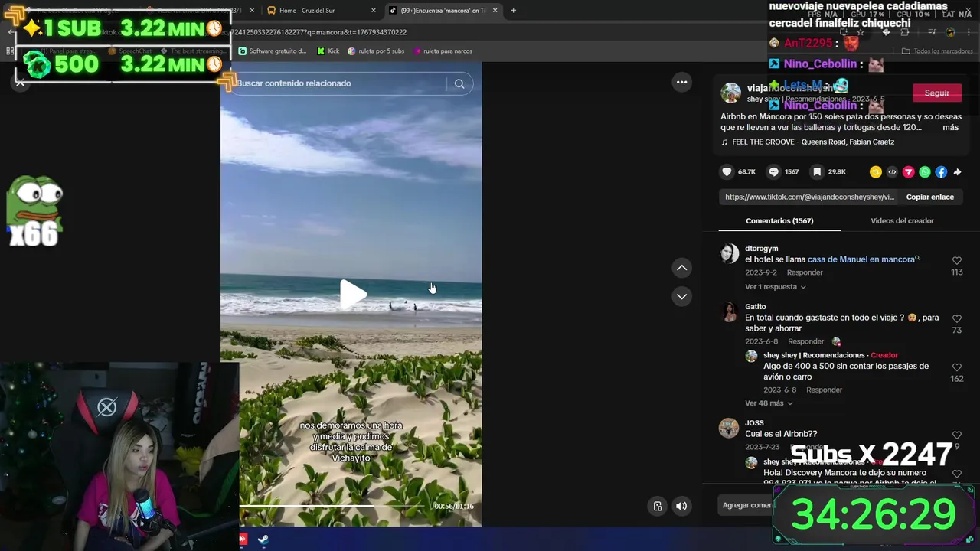
Task: Like dtorogym's comment heart
Action: pyautogui.click(x=957, y=261)
